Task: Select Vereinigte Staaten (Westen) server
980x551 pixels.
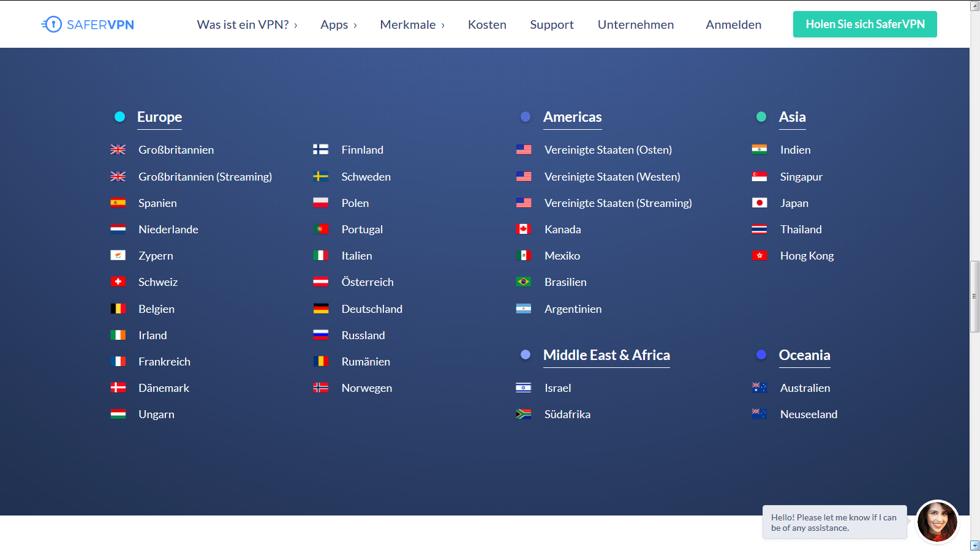Action: (612, 176)
